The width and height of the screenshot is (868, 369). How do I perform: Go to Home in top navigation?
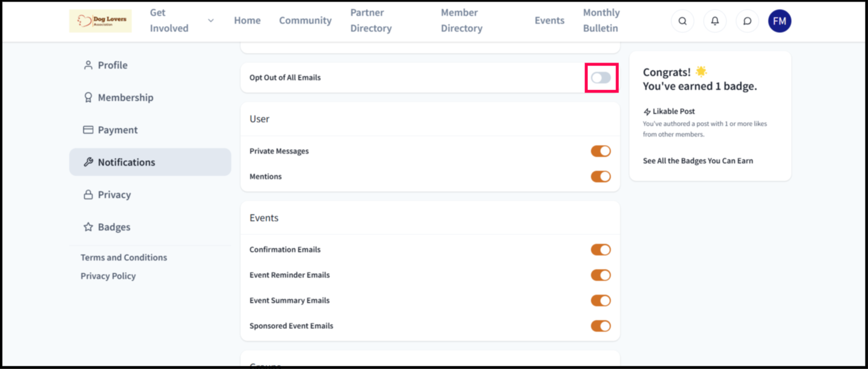pyautogui.click(x=247, y=20)
